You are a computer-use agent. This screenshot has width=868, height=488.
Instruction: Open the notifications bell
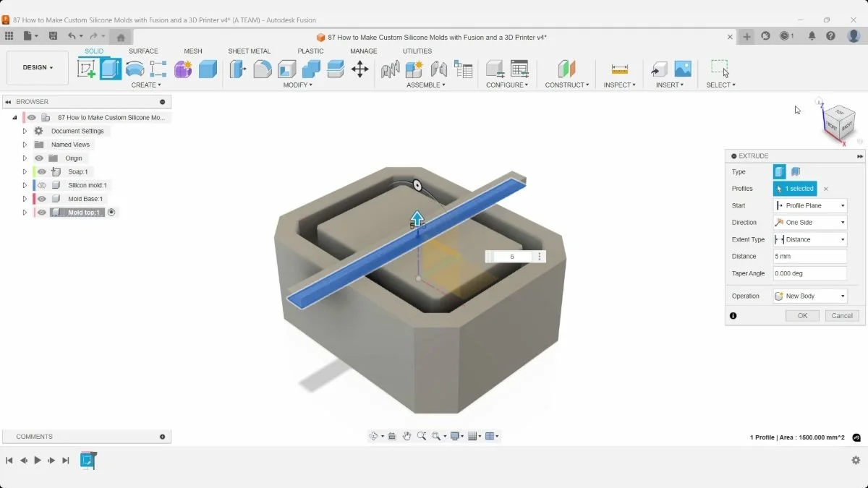812,36
